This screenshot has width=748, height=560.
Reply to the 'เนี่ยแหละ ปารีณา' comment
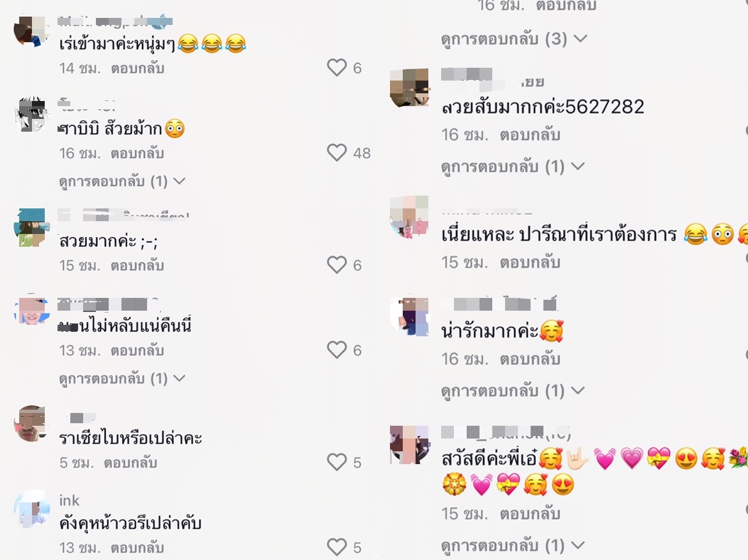pyautogui.click(x=530, y=262)
